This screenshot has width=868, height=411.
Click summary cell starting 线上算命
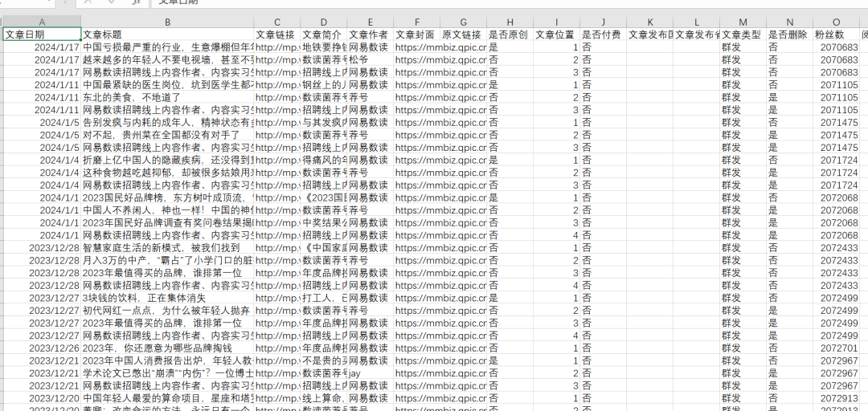pos(324,398)
